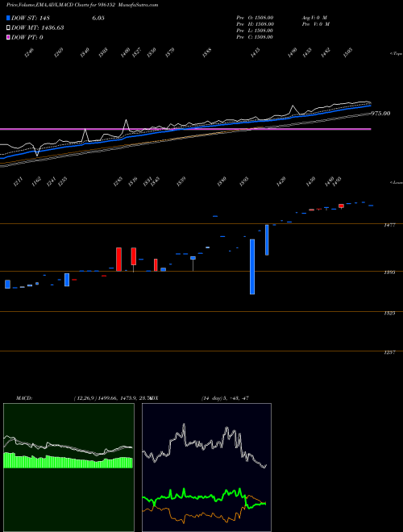Screen dimensions: 403x532
Task: Click the tallest blue candlestick in price chart
Action: tap(252, 267)
